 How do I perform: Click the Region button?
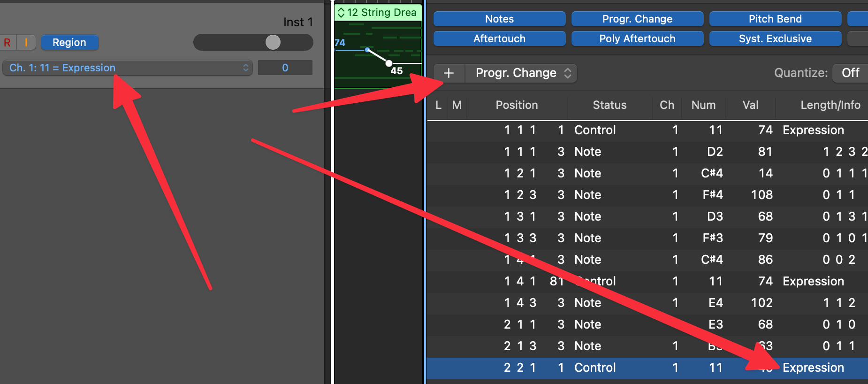(69, 43)
